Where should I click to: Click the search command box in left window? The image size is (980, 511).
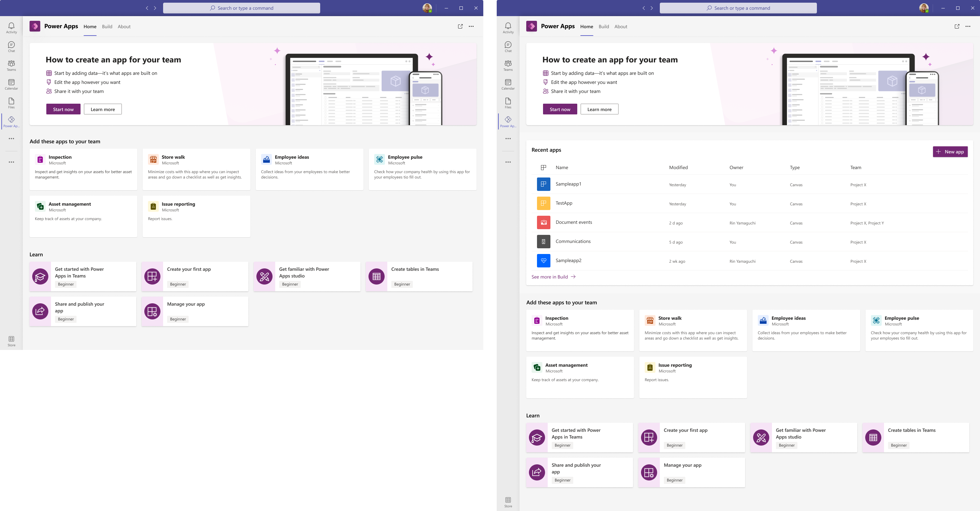pyautogui.click(x=241, y=8)
